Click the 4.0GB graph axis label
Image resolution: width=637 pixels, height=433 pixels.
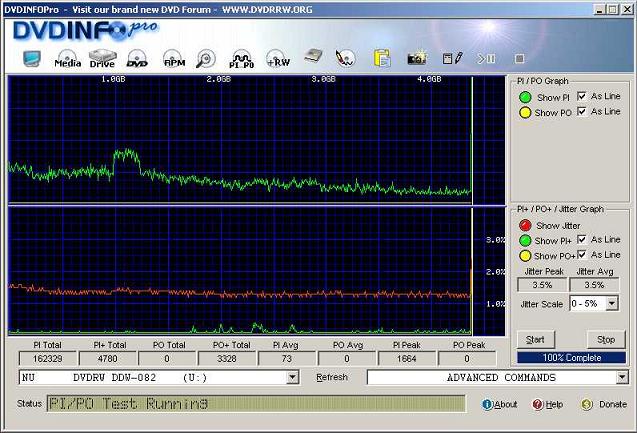coord(429,79)
